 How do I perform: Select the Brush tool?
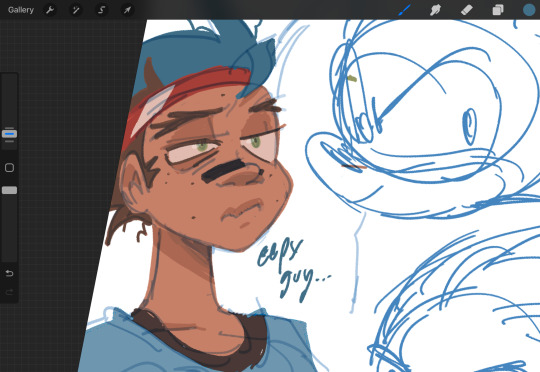(x=404, y=10)
